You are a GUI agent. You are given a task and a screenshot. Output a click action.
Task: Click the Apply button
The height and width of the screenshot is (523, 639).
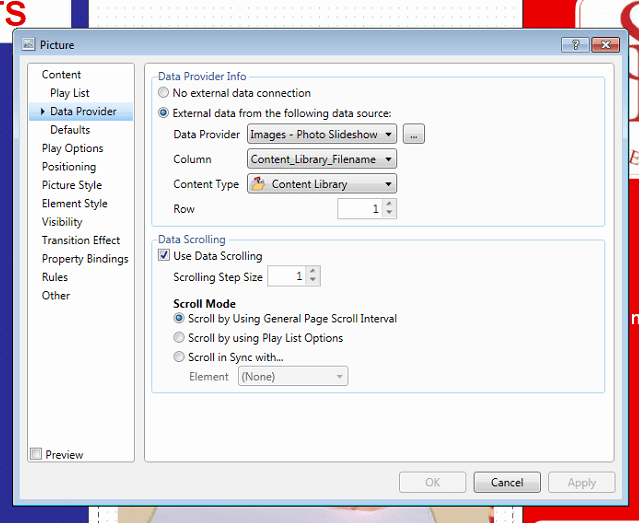[x=582, y=483]
